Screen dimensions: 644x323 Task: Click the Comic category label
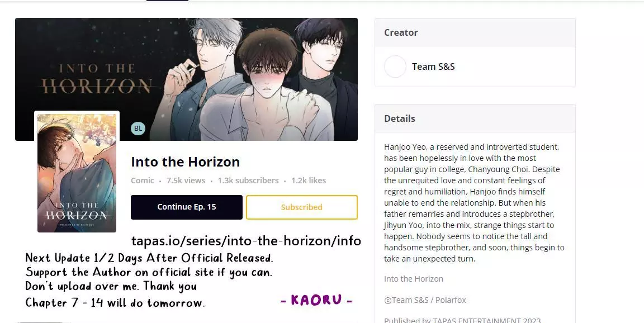(x=143, y=180)
